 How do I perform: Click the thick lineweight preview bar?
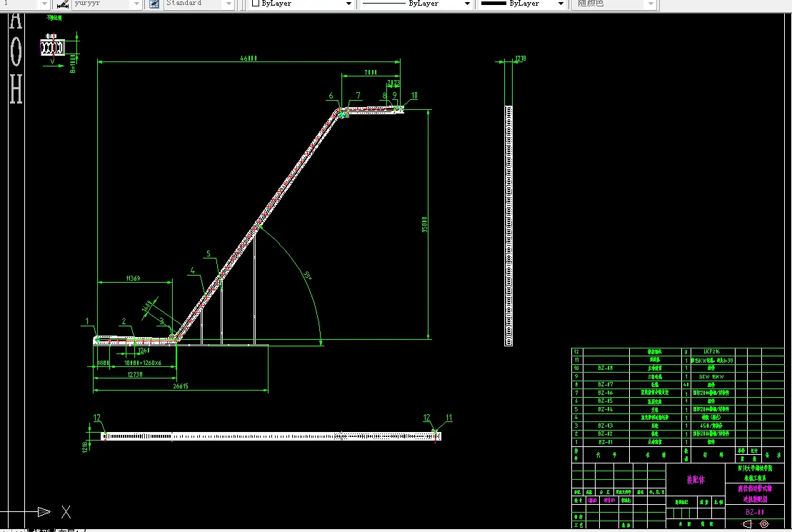pyautogui.click(x=493, y=3)
